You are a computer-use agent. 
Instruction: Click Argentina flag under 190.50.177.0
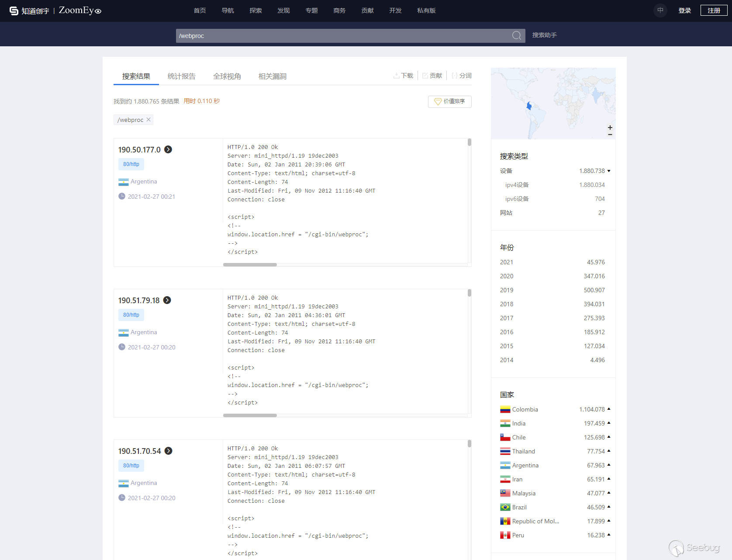point(124,182)
